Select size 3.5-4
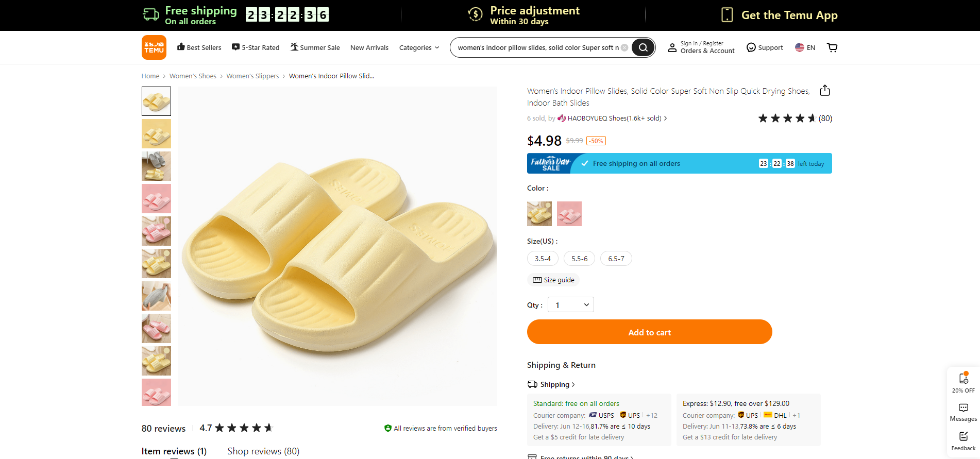Image resolution: width=980 pixels, height=459 pixels. (x=543, y=259)
